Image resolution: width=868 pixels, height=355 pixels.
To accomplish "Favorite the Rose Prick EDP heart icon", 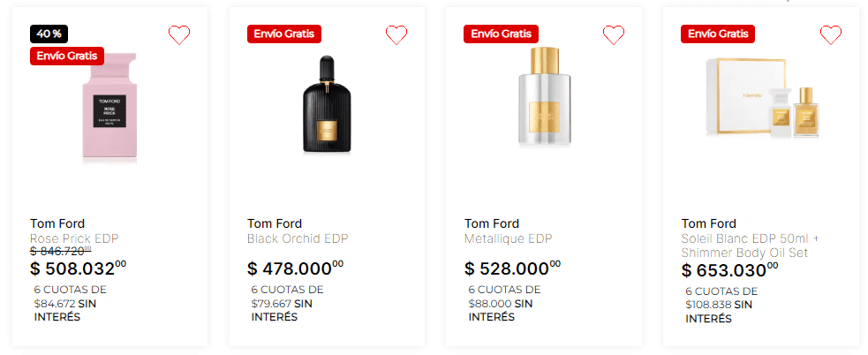I will pyautogui.click(x=179, y=35).
